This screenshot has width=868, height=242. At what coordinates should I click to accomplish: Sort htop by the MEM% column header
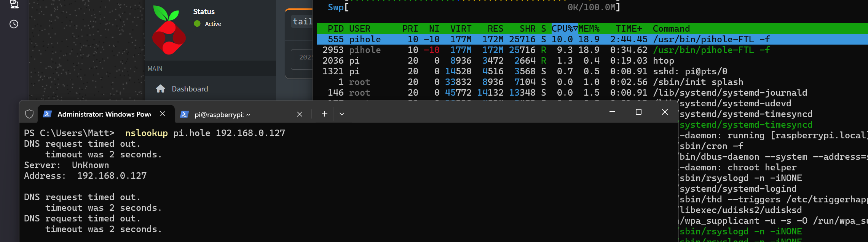589,29
